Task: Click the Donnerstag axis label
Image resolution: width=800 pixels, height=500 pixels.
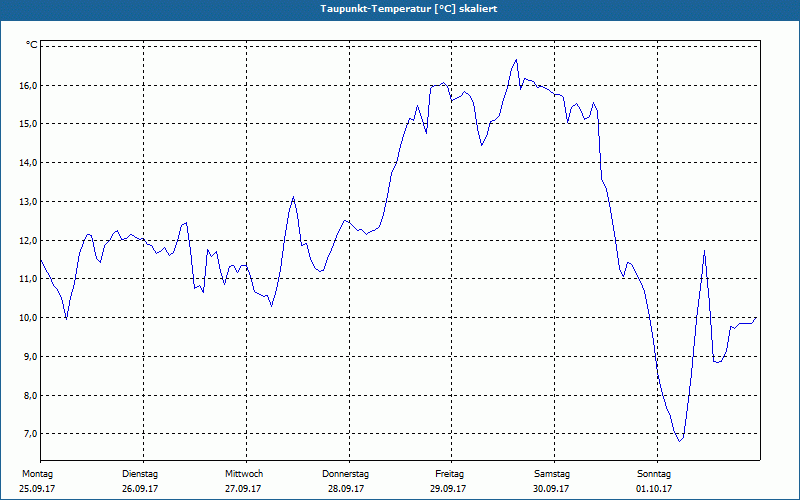Action: 345,474
